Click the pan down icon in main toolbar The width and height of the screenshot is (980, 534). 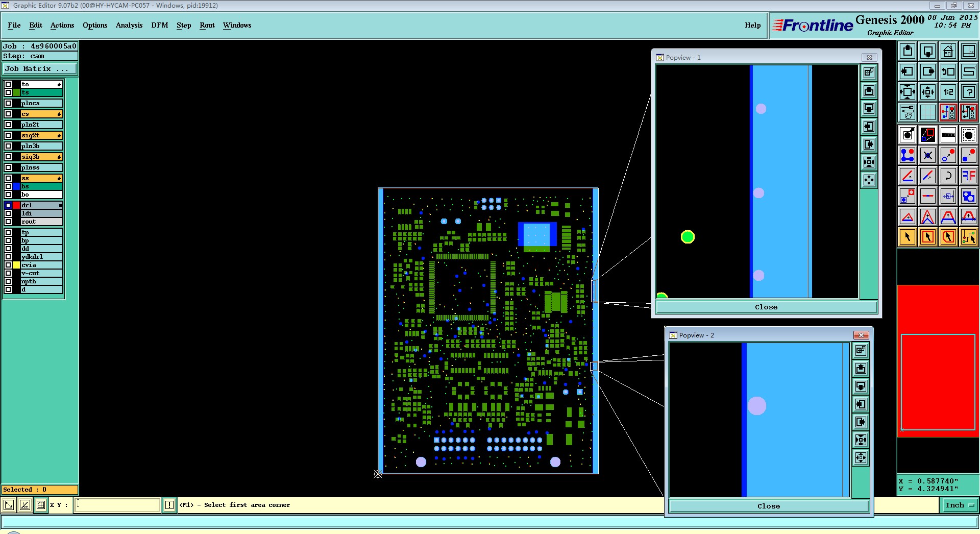(x=928, y=51)
